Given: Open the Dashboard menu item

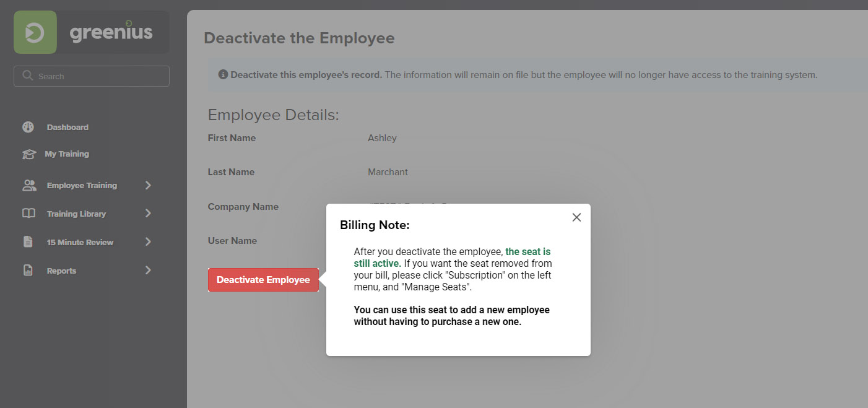Looking at the screenshot, I should click(x=67, y=127).
